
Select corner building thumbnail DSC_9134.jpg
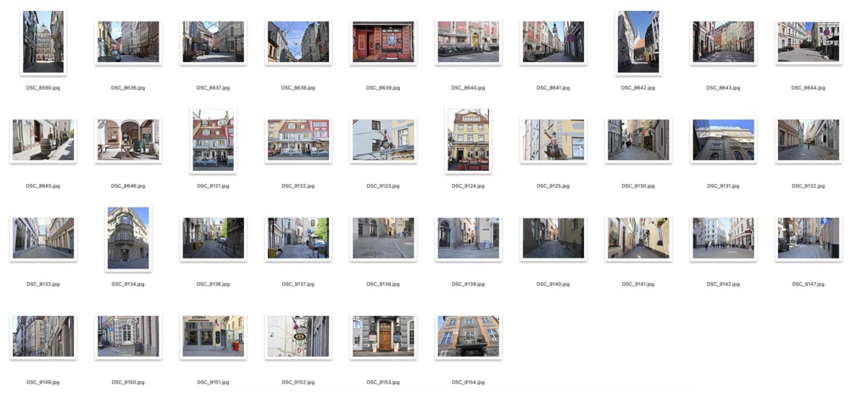pyautogui.click(x=128, y=238)
